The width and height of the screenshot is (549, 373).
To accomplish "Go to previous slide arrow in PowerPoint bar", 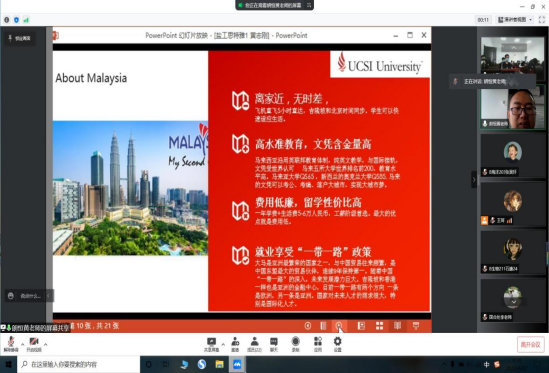I will coord(308,326).
